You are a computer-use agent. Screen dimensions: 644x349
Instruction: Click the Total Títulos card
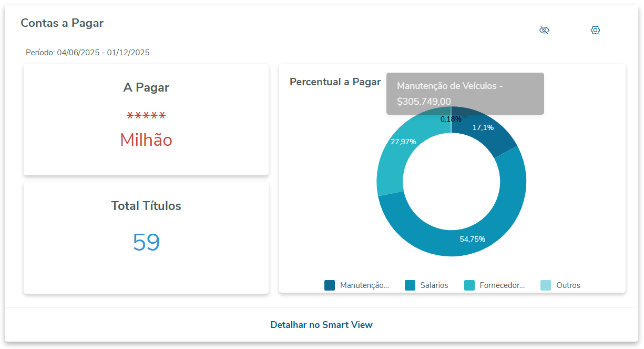pos(146,238)
